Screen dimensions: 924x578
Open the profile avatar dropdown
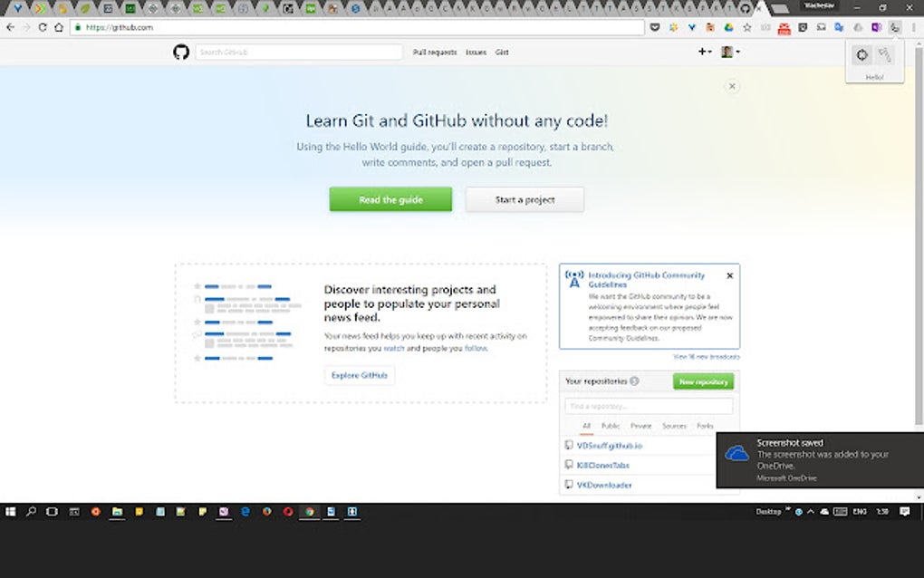pos(729,52)
